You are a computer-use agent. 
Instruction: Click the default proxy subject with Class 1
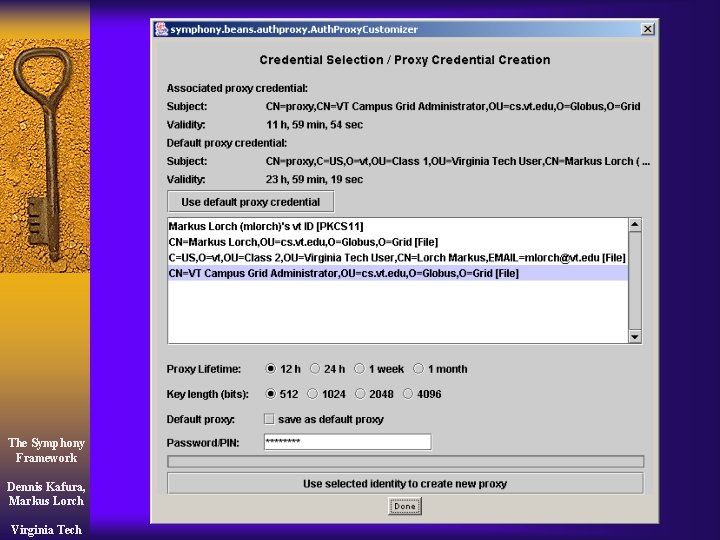(x=457, y=161)
